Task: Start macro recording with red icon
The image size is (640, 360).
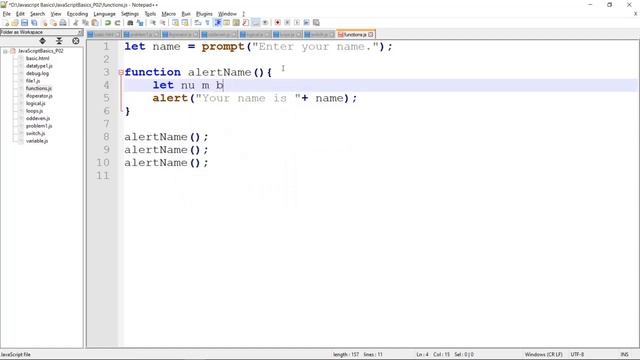Action: coord(278,23)
